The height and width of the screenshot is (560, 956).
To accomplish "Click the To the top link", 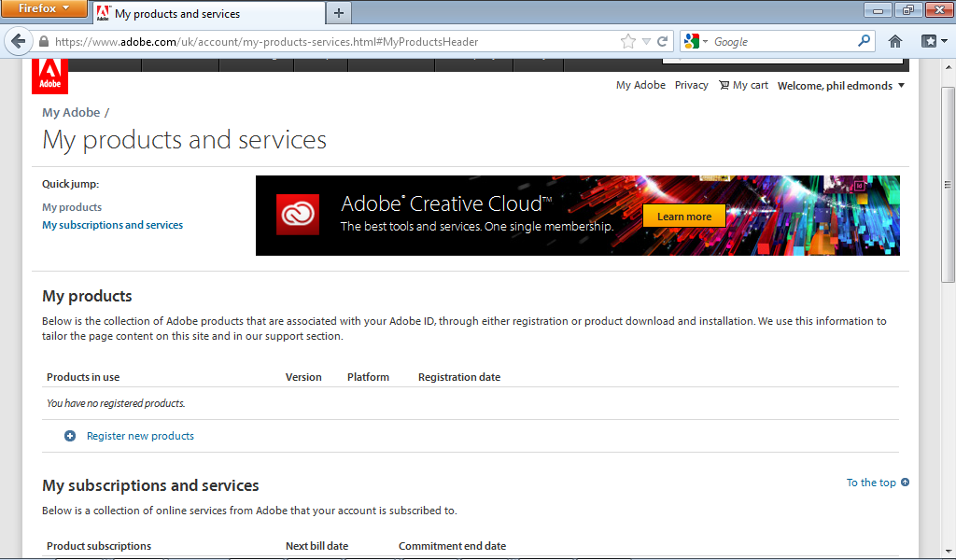I will [871, 483].
